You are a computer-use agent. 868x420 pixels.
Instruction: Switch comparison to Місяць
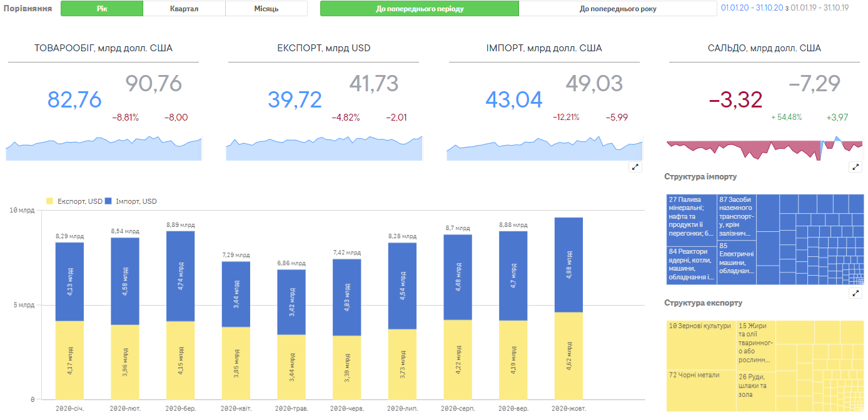pyautogui.click(x=266, y=9)
